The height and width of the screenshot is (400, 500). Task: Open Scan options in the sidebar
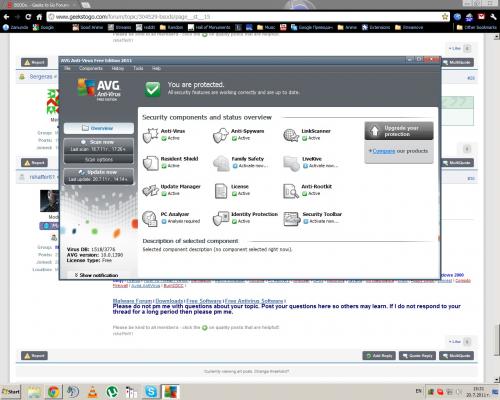[99, 160]
